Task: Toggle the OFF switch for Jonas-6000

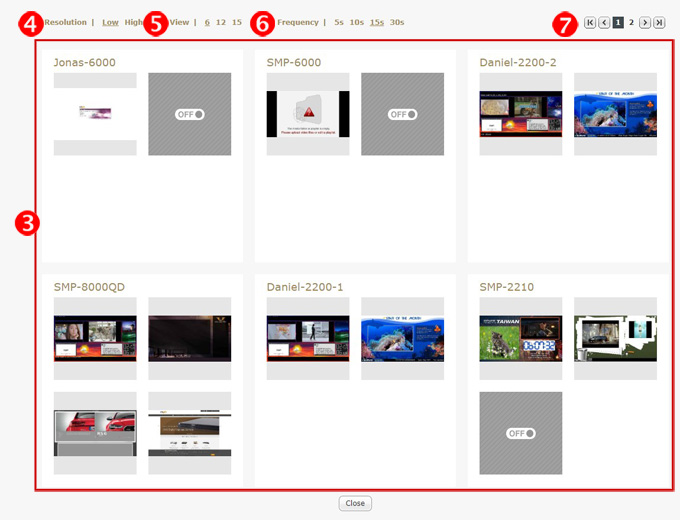Action: [190, 114]
